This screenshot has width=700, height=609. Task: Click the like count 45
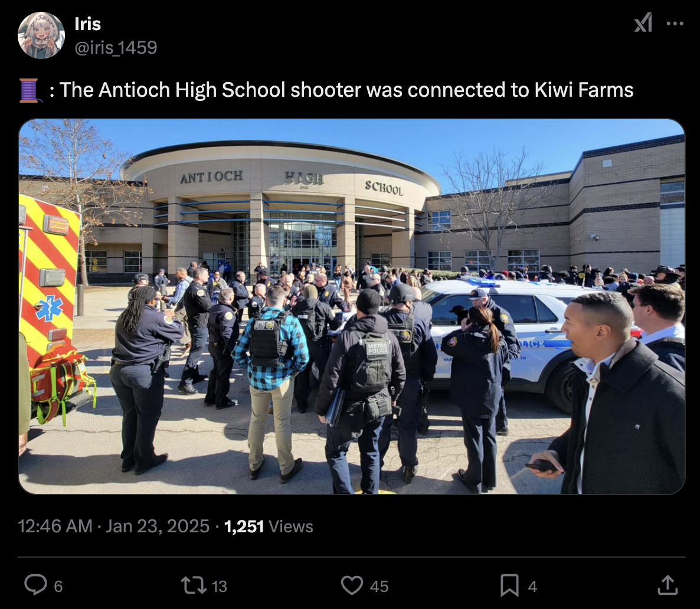pyautogui.click(x=379, y=586)
